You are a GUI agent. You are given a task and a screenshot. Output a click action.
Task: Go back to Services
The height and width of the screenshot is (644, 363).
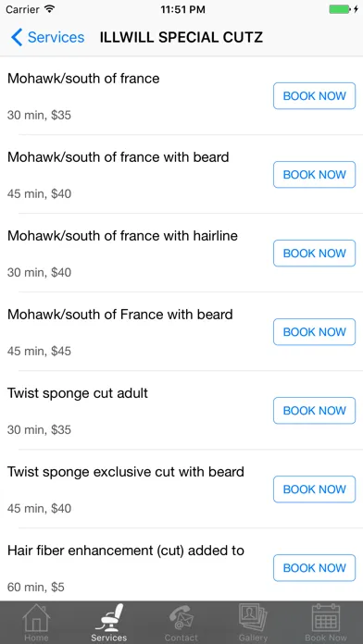coord(47,37)
